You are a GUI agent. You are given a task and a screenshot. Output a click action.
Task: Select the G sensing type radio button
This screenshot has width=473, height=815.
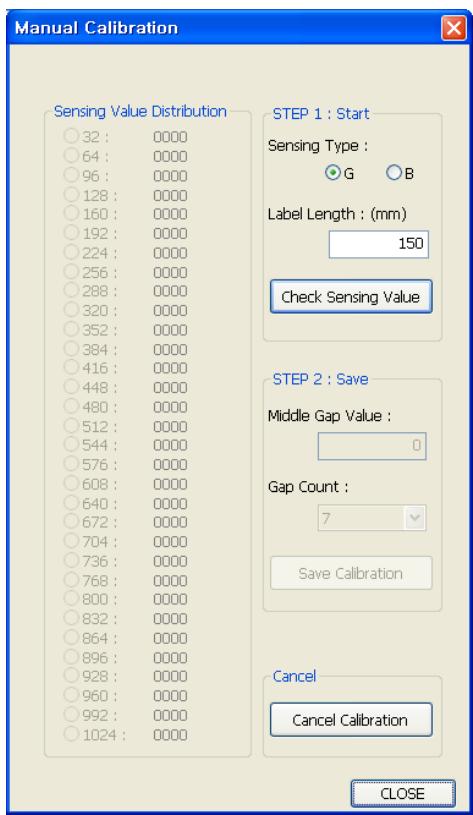click(333, 173)
